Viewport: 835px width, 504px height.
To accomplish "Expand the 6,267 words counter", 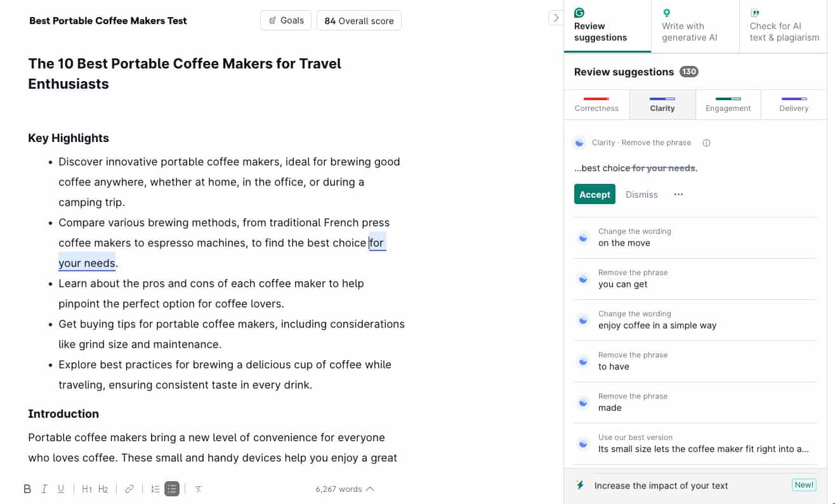I will (345, 489).
